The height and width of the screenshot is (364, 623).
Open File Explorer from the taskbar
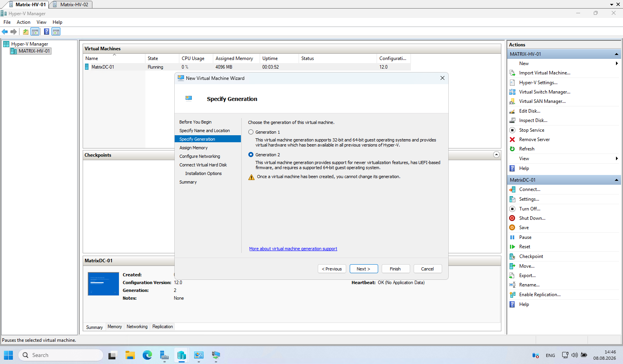[130, 355]
